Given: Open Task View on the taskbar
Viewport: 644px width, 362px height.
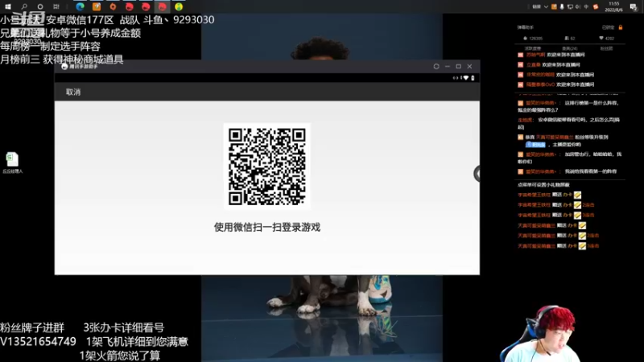Looking at the screenshot, I should 56,6.
